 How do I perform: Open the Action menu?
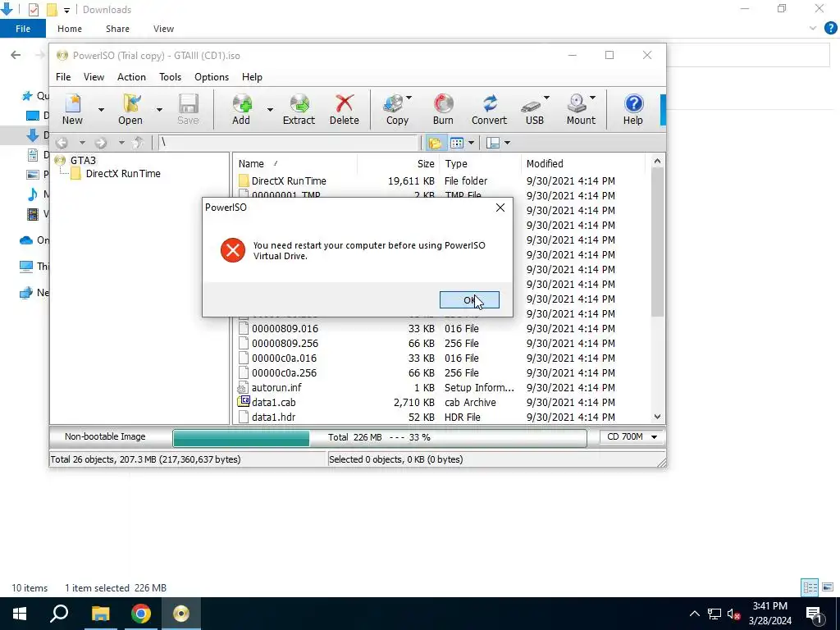pyautogui.click(x=131, y=76)
